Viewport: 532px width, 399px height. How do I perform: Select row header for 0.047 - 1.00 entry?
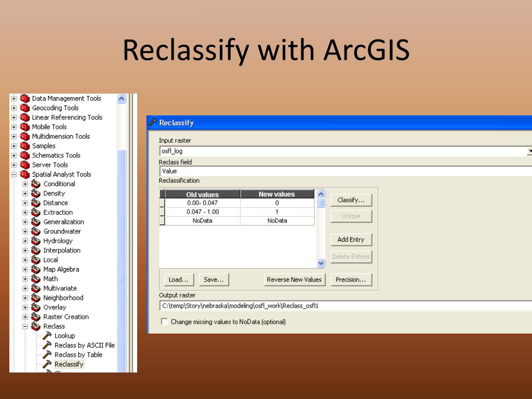point(162,212)
